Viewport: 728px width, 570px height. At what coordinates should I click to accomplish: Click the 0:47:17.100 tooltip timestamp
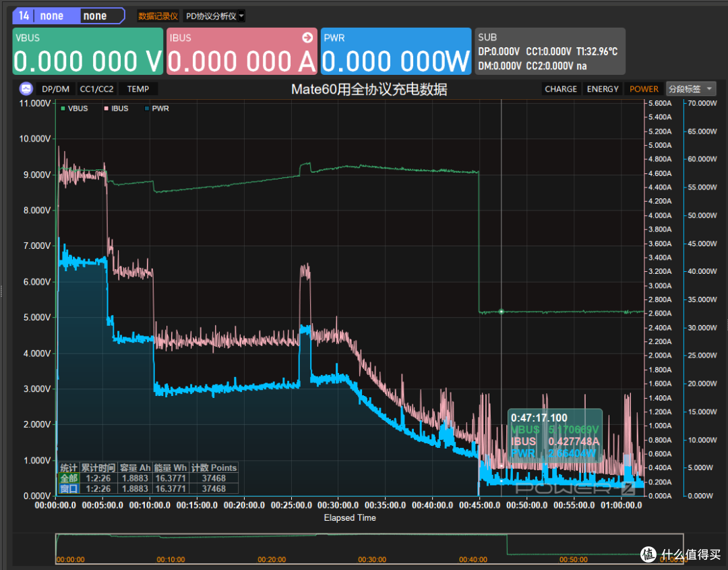click(x=539, y=418)
